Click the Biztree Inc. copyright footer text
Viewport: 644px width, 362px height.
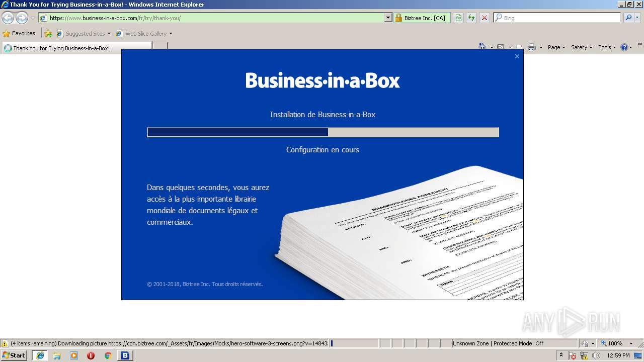click(205, 284)
